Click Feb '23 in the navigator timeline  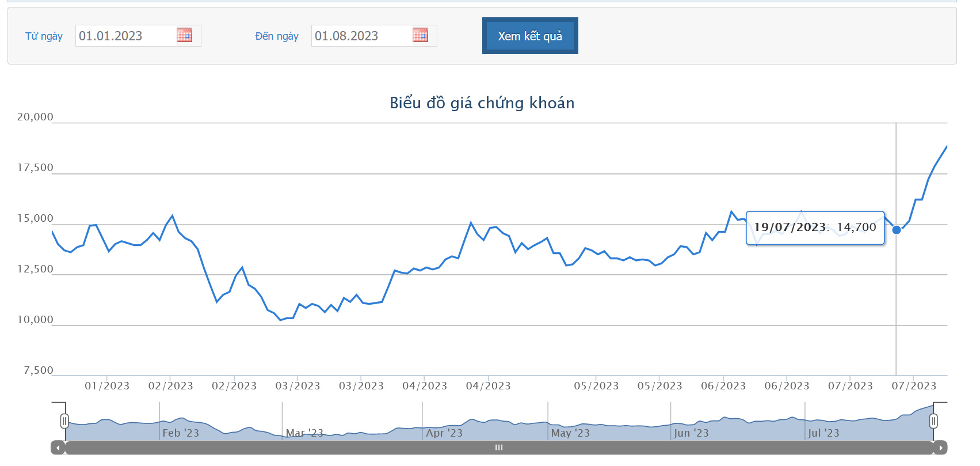[x=181, y=433]
